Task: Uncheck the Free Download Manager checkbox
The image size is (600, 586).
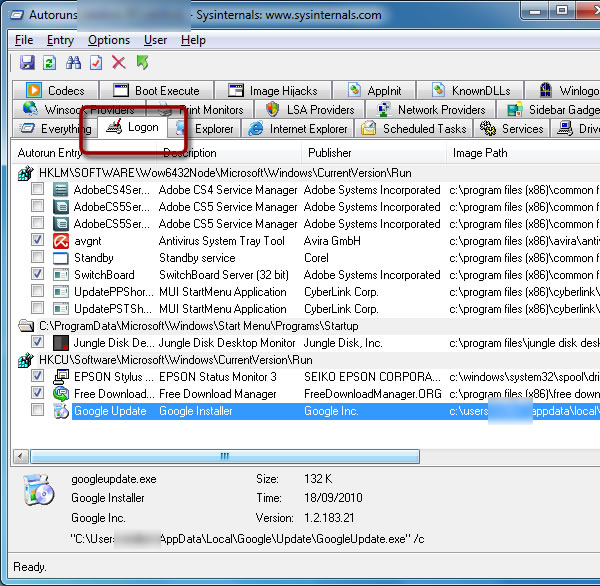Action: [x=37, y=393]
